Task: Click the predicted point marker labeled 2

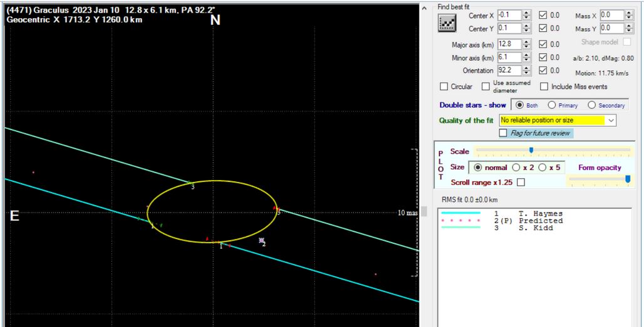Action: click(x=262, y=241)
